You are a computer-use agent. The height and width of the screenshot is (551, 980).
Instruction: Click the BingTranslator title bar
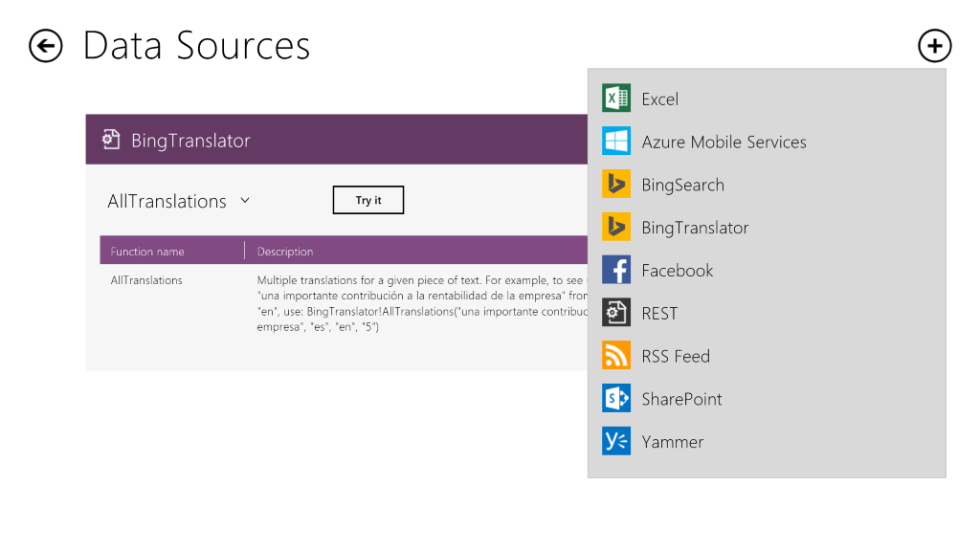point(335,138)
